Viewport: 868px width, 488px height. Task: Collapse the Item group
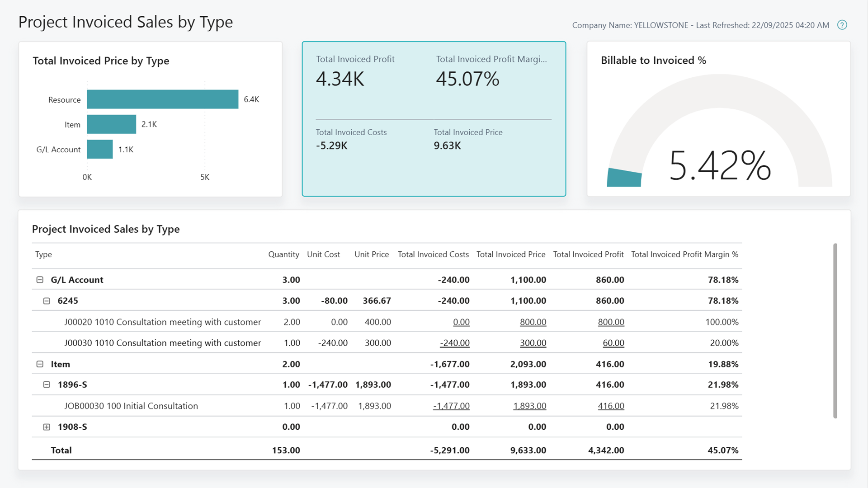click(x=40, y=364)
